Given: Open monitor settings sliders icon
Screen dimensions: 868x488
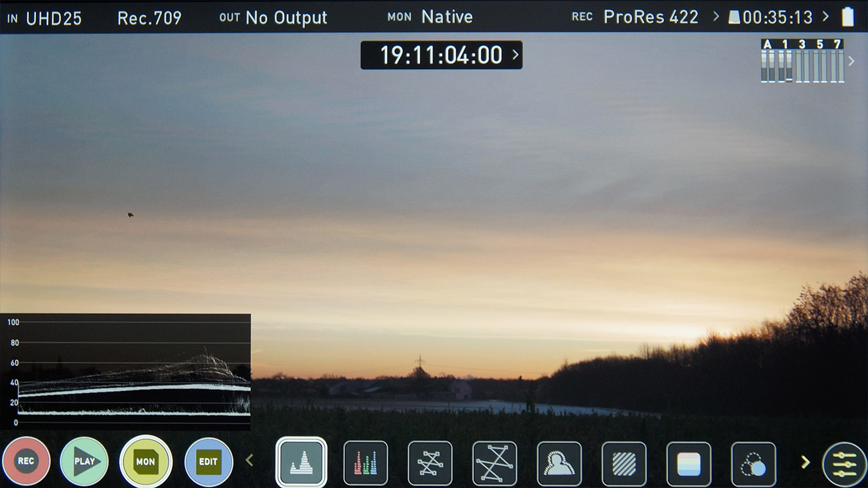Looking at the screenshot, I should pos(844,464).
